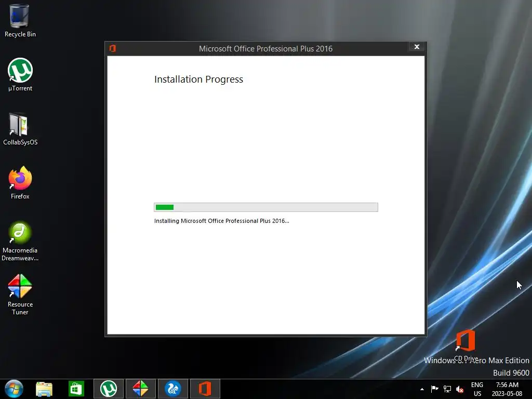Click the muted volume tray icon
Viewport: 532px width, 399px height.
[460, 389]
